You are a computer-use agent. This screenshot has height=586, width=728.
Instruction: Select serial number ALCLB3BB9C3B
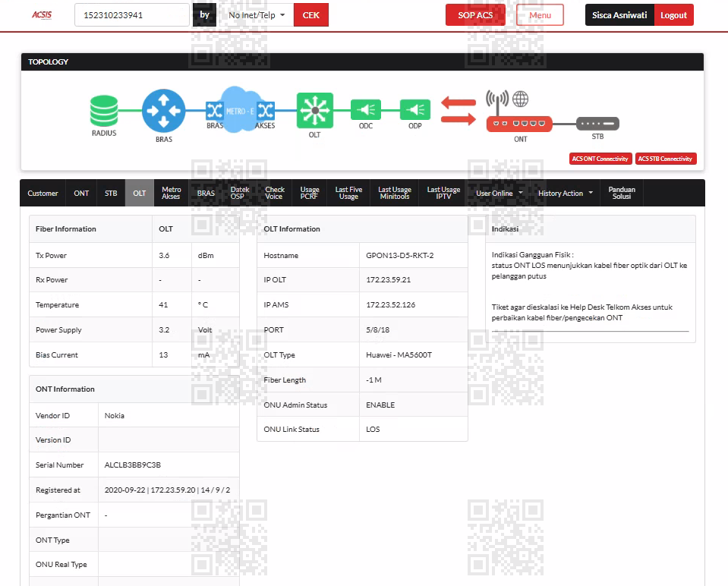(132, 465)
